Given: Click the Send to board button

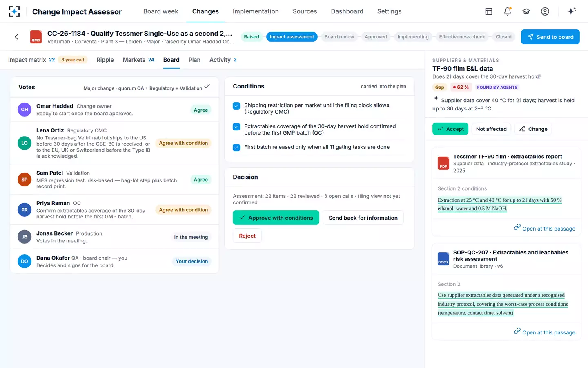Looking at the screenshot, I should [550, 37].
